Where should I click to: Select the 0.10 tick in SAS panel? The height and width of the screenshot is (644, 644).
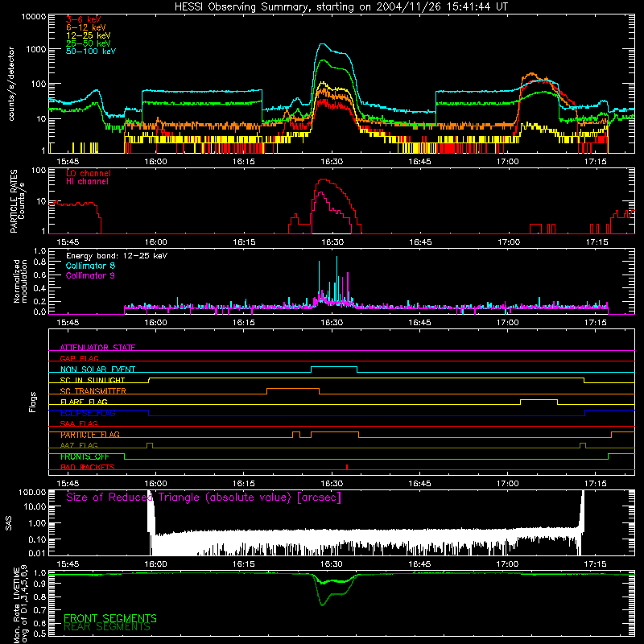click(37, 539)
